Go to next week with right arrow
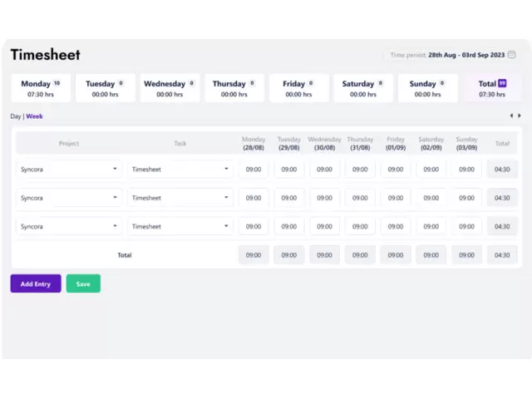The height and width of the screenshot is (399, 532). click(520, 116)
